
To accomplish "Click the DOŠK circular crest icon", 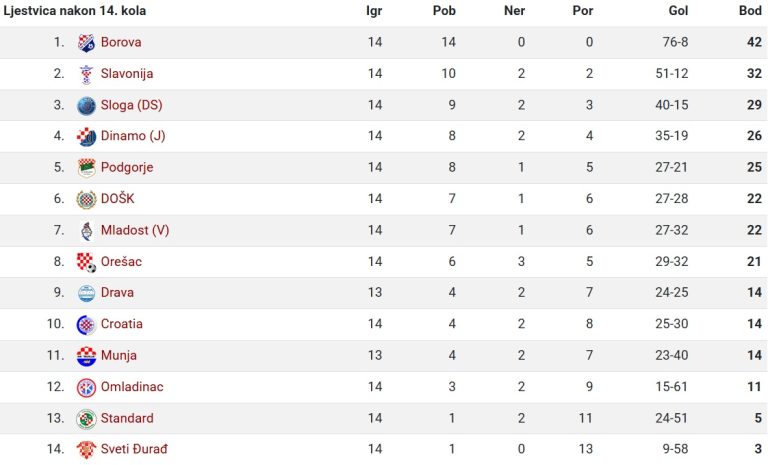I will tap(87, 199).
